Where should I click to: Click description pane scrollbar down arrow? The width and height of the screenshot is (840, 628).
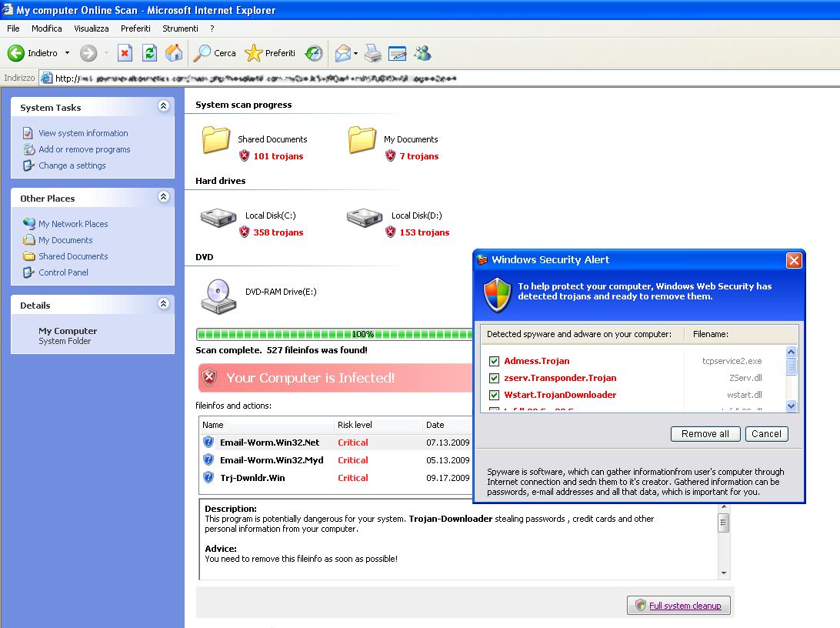point(724,573)
